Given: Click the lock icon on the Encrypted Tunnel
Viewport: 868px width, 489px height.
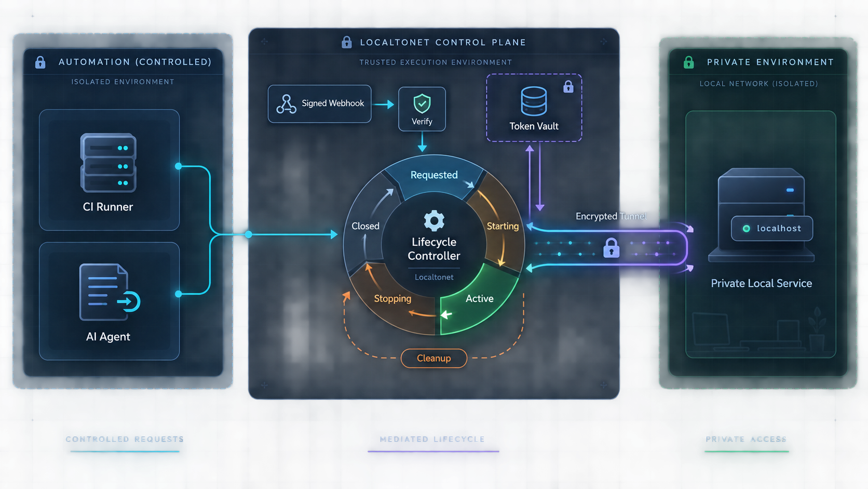Looking at the screenshot, I should click(611, 248).
